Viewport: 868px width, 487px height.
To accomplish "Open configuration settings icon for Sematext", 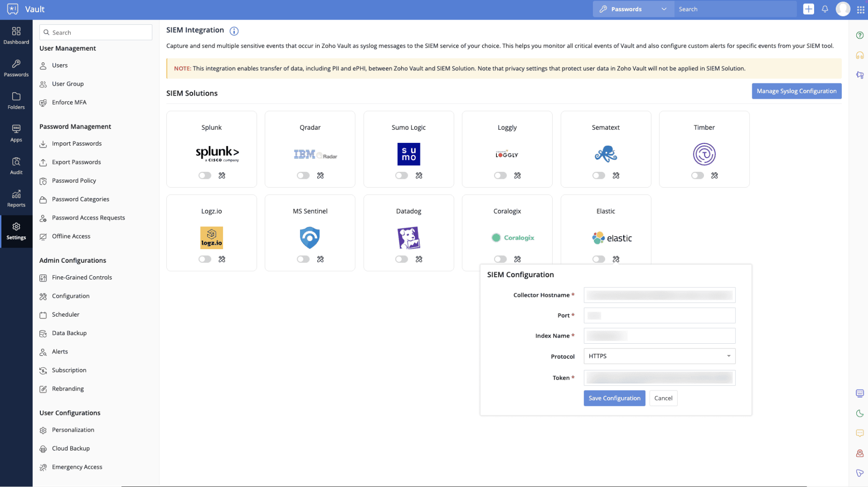I will (x=616, y=176).
